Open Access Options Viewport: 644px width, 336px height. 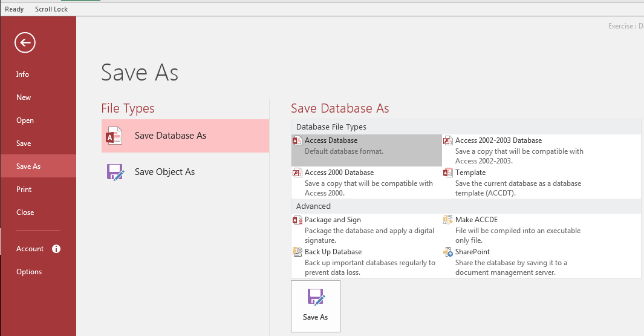coord(38,272)
